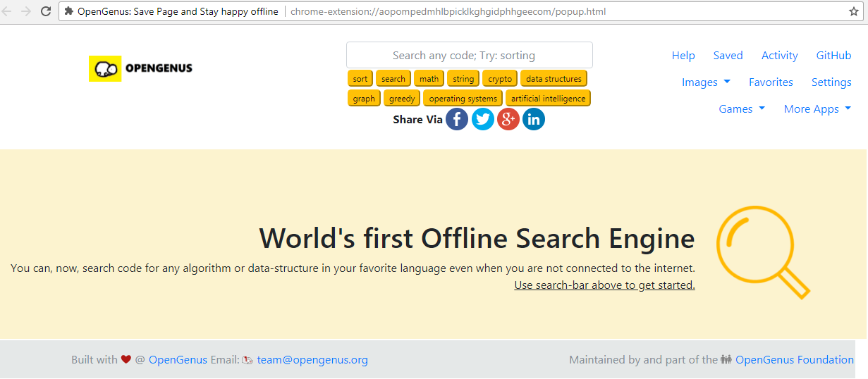868x379 pixels.
Task: Click 'World's first Offline Search Engine' heading
Action: tap(477, 238)
